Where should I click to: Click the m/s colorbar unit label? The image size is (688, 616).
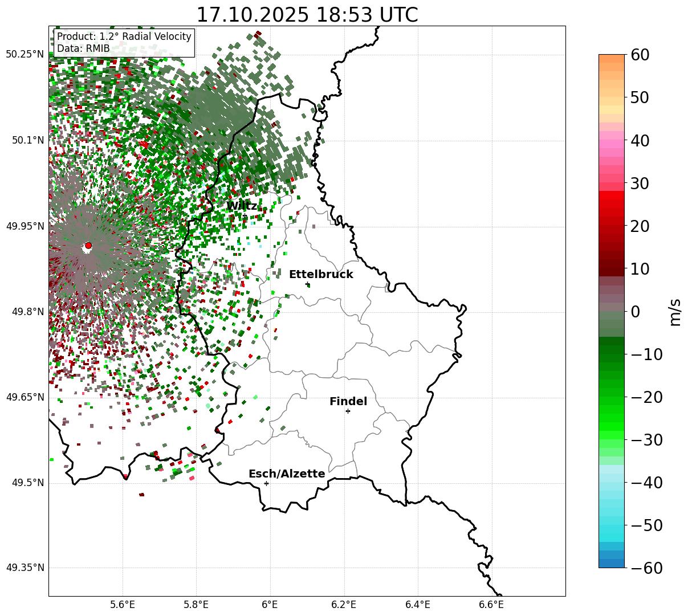point(675,311)
